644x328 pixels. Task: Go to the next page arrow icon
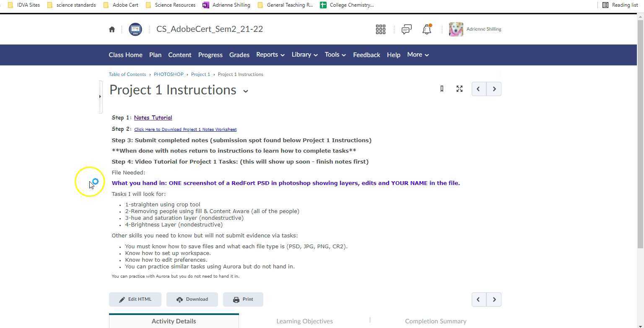pyautogui.click(x=494, y=89)
